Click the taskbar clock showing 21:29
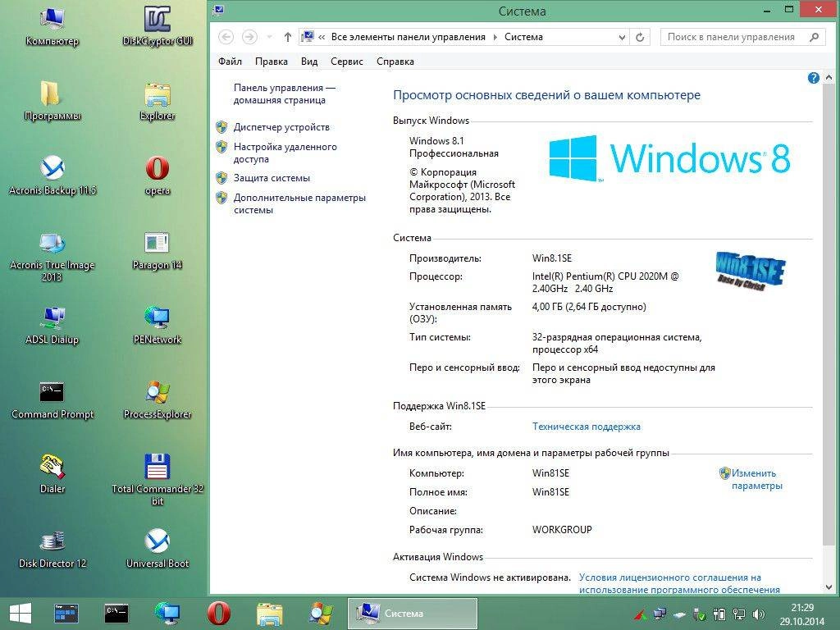 [x=802, y=614]
